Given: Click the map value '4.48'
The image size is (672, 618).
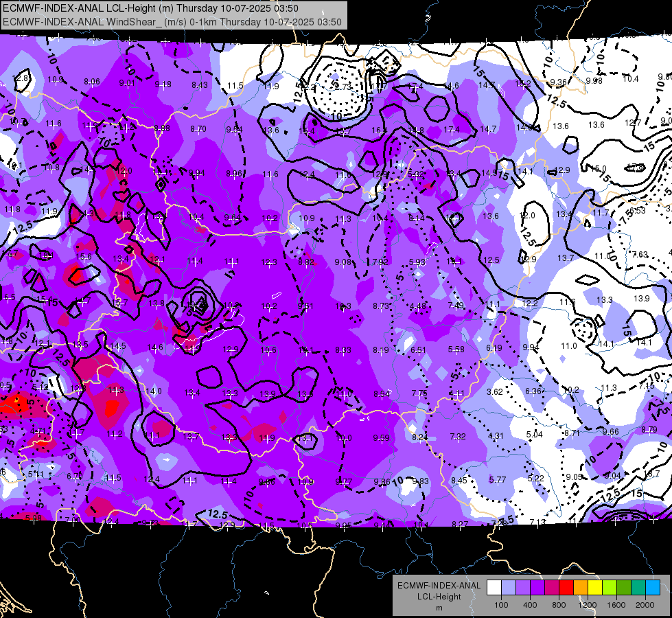Looking at the screenshot, I should [418, 306].
